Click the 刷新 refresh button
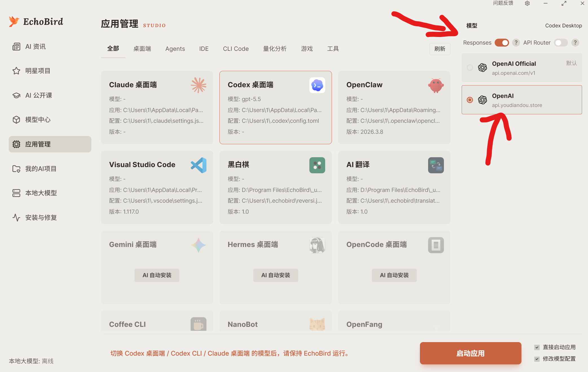The width and height of the screenshot is (588, 372). [440, 49]
